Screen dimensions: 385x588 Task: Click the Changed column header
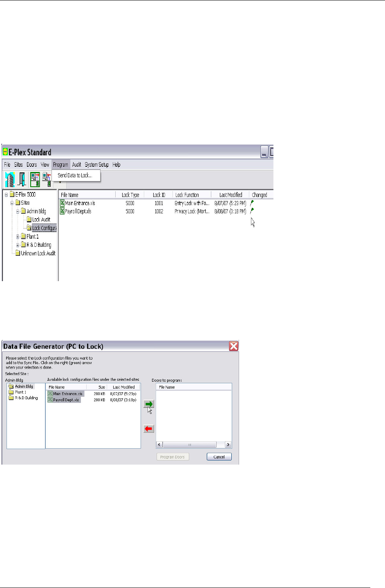tap(261, 195)
